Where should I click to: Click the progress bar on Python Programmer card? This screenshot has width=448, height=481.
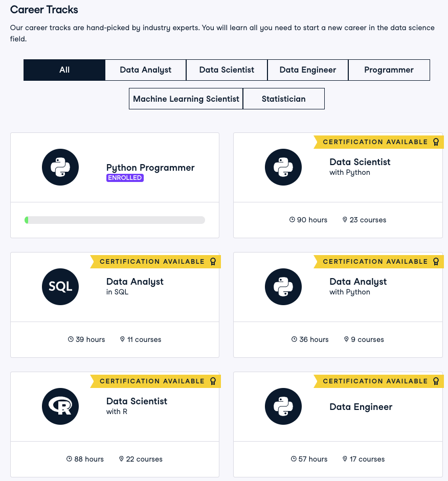point(115,220)
